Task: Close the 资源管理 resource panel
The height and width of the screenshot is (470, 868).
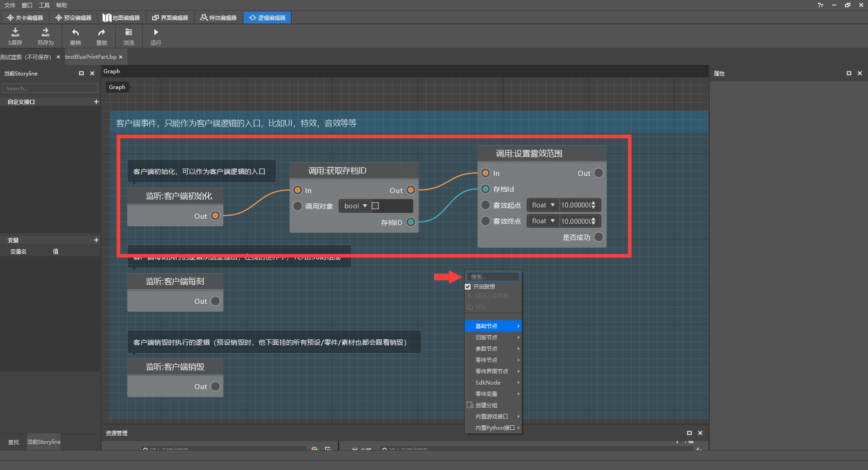Action: pyautogui.click(x=700, y=433)
